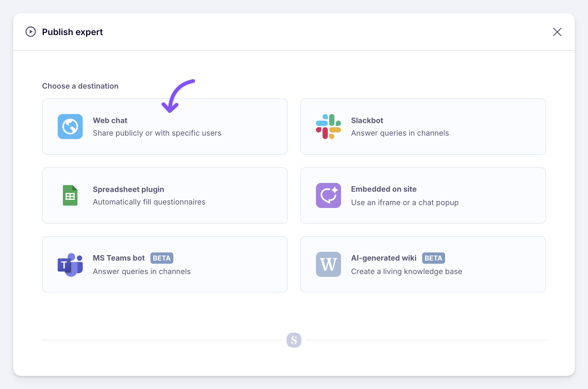Click the green spreadsheet file icon
Viewport: 588px width, 389px height.
[x=70, y=195]
